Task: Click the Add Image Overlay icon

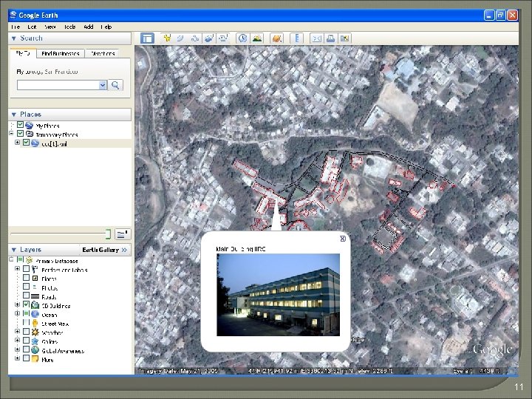Action: point(209,38)
